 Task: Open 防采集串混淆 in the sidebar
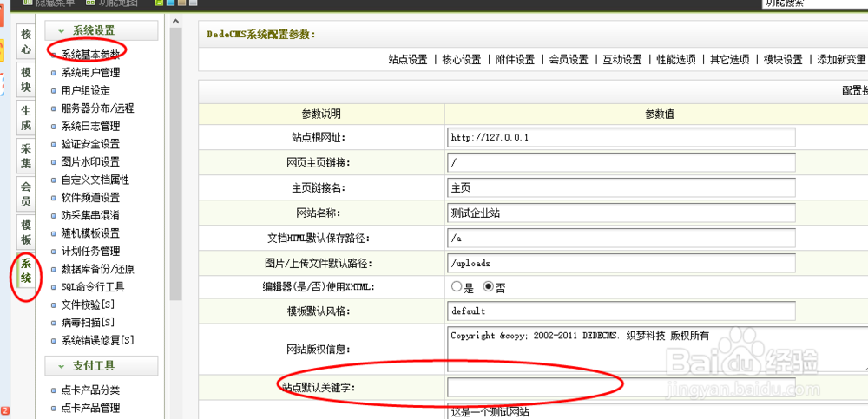90,215
